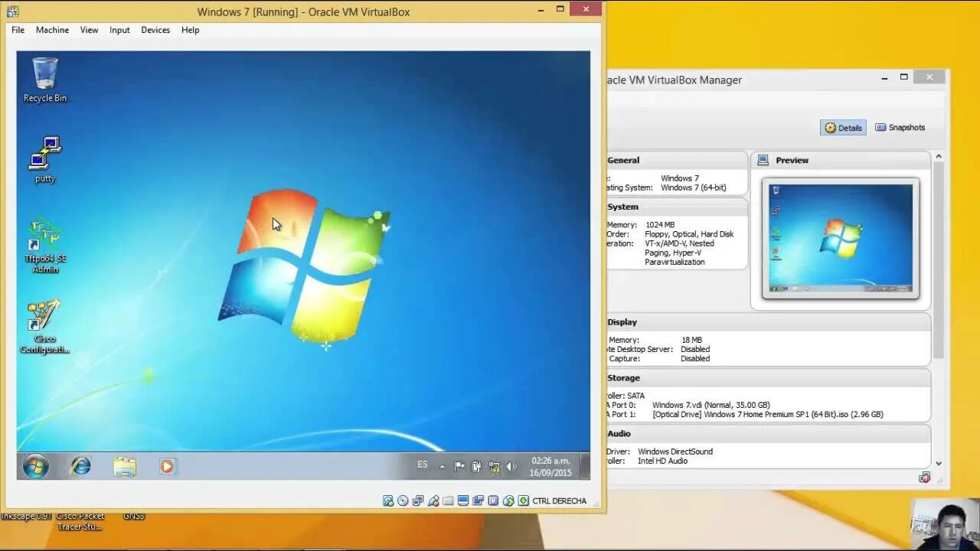This screenshot has width=980, height=551.
Task: Click the VM preview thumbnail in Manager
Action: click(x=841, y=239)
